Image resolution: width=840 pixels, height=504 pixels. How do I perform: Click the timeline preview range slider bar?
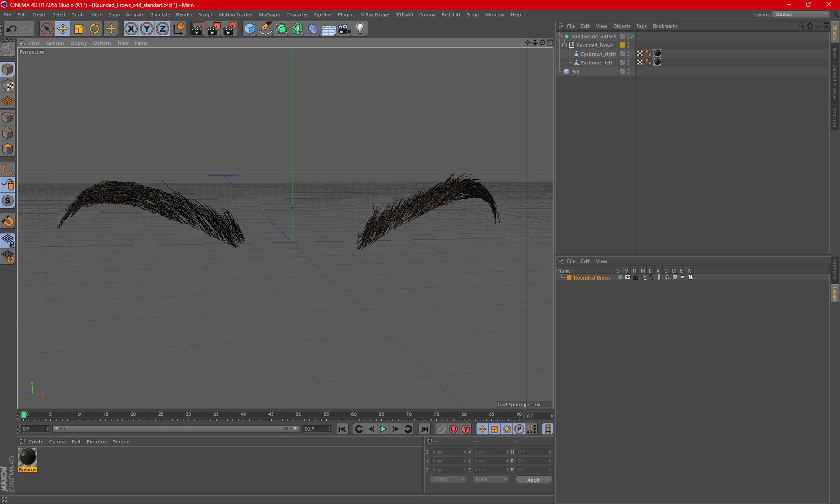pyautogui.click(x=175, y=428)
